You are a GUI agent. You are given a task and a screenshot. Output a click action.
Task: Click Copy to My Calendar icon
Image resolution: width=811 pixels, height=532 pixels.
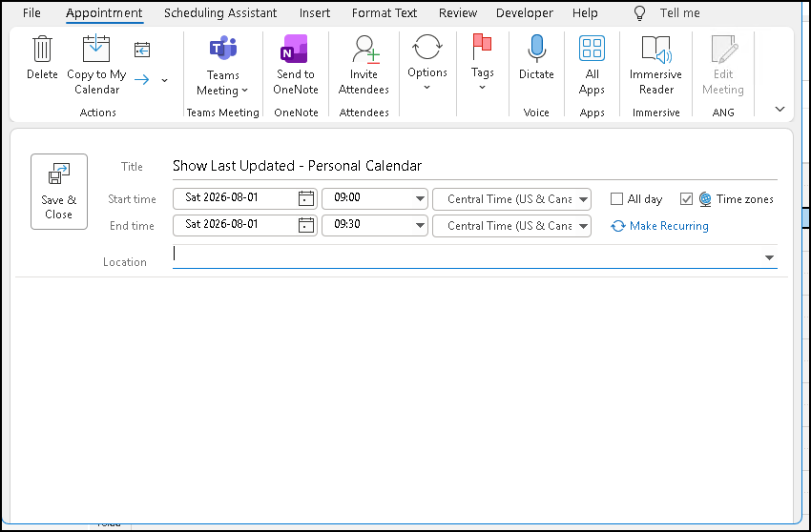click(x=96, y=50)
